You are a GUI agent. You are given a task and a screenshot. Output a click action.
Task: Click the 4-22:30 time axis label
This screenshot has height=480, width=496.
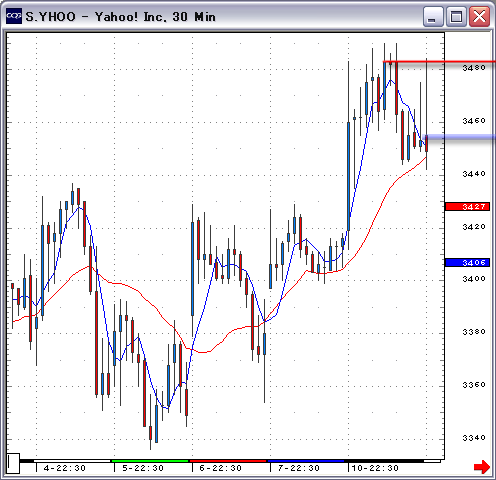pos(65,468)
